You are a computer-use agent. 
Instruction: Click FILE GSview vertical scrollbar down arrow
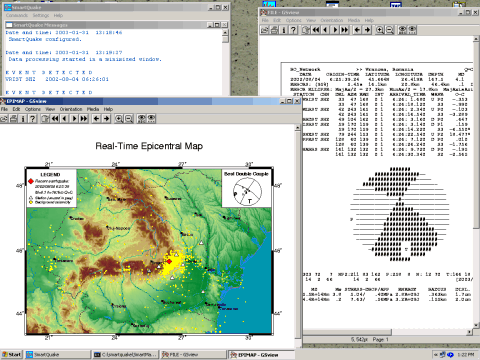tap(476, 326)
